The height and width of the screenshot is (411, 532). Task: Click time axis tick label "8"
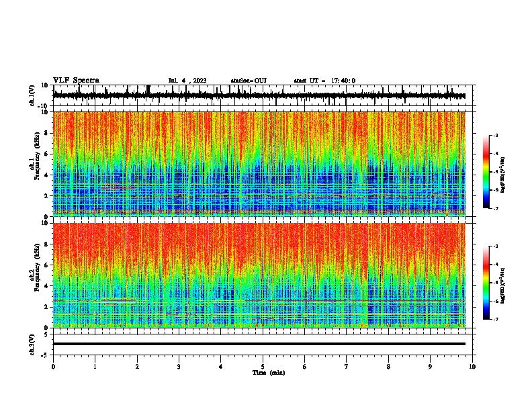click(x=388, y=367)
